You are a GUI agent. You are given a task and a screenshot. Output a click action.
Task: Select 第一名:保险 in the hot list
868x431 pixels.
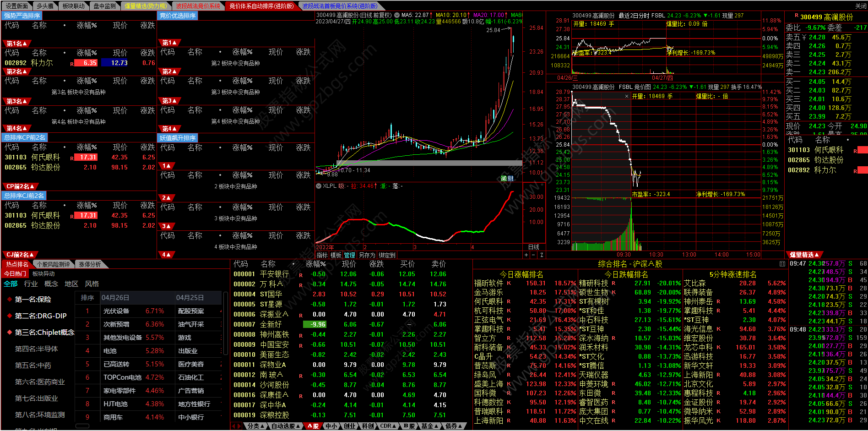coord(33,299)
